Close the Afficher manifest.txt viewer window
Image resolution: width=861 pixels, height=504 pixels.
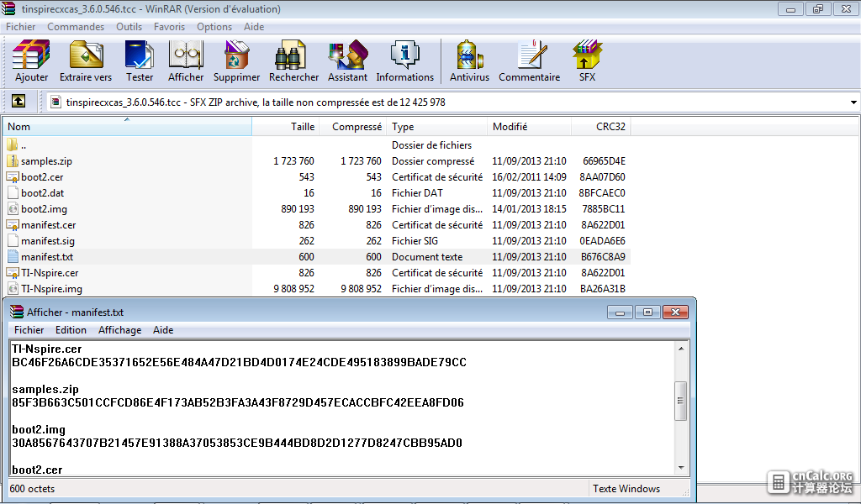pos(675,312)
